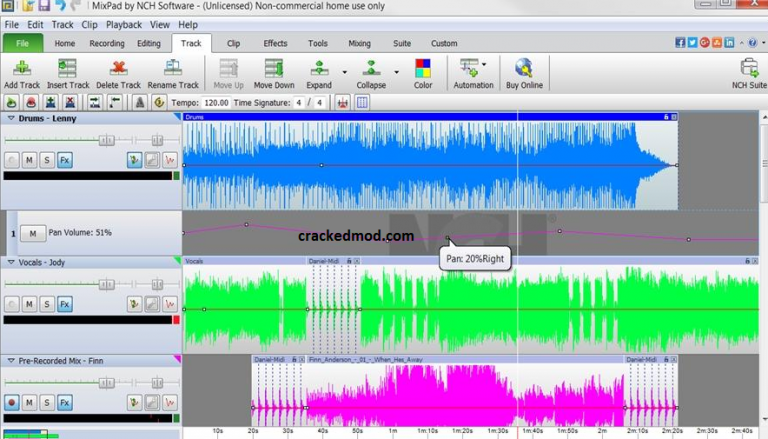
Task: Open the blue Help question mark icon
Action: pyautogui.click(x=752, y=43)
